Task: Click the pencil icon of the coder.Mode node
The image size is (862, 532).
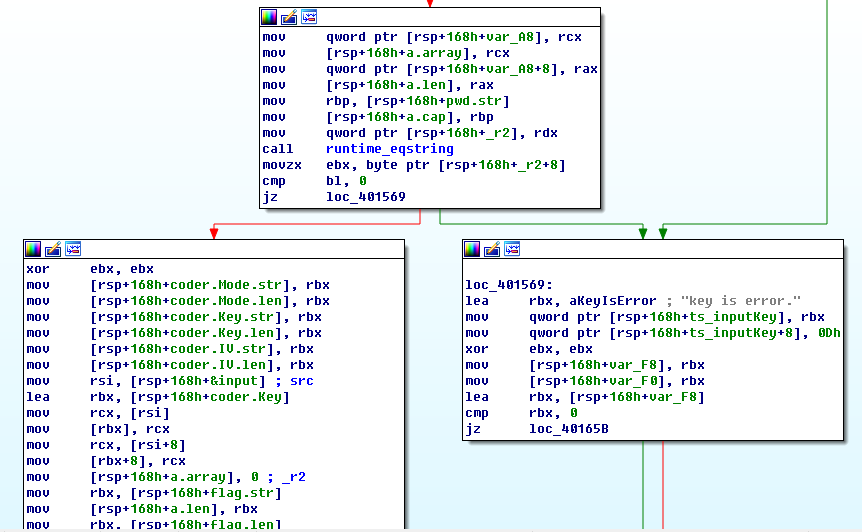Action: click(53, 249)
